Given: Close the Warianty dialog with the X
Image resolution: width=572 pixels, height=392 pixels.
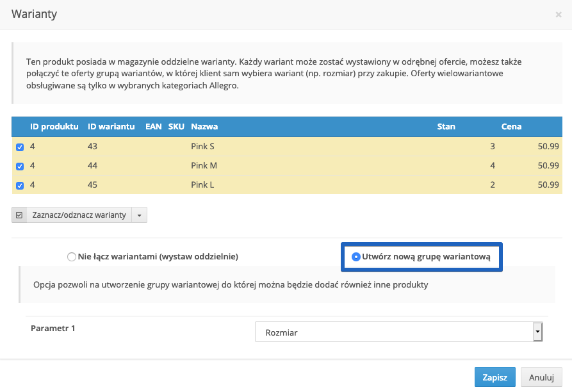Looking at the screenshot, I should click(559, 14).
